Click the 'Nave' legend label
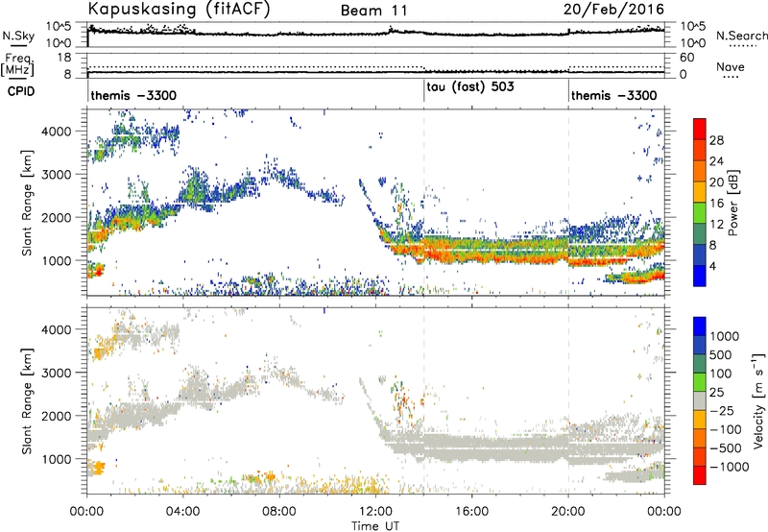 [x=731, y=67]
